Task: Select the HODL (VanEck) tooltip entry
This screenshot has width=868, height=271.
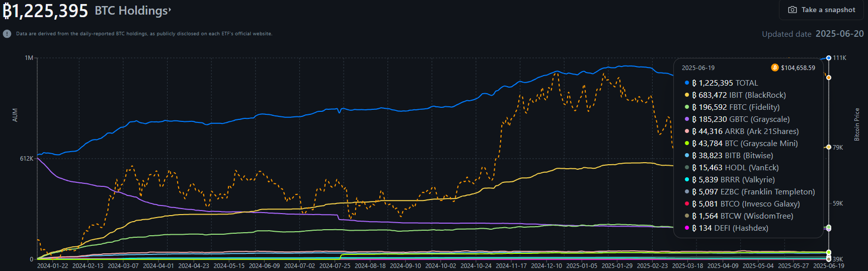Action: point(735,168)
